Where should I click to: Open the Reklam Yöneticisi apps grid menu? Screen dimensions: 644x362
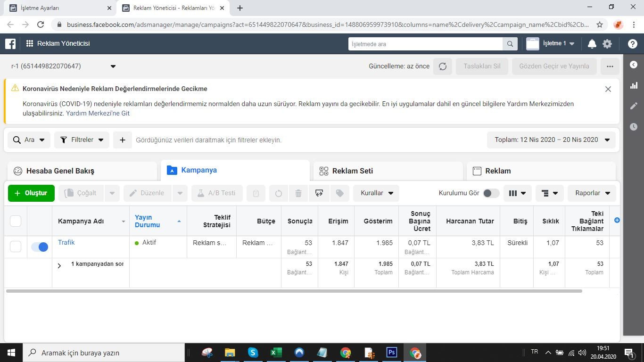click(30, 43)
